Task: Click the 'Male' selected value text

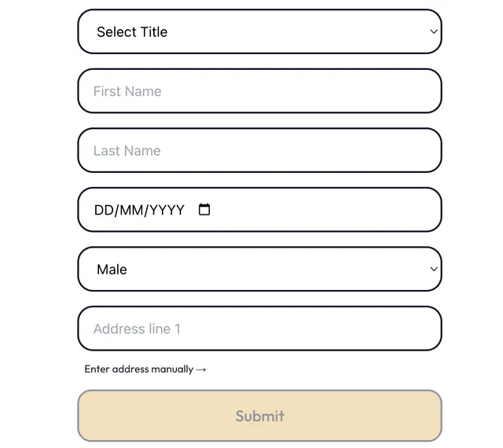Action: click(112, 270)
